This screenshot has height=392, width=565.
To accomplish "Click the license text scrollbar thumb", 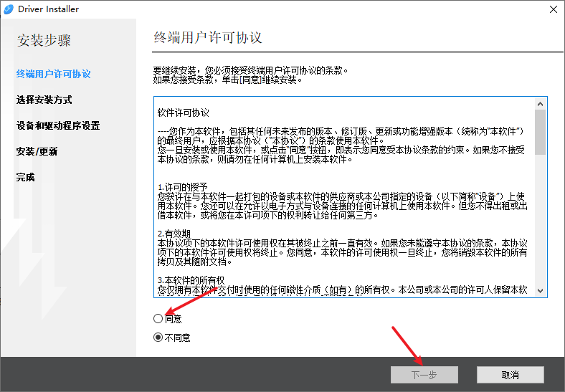I will pos(541,133).
